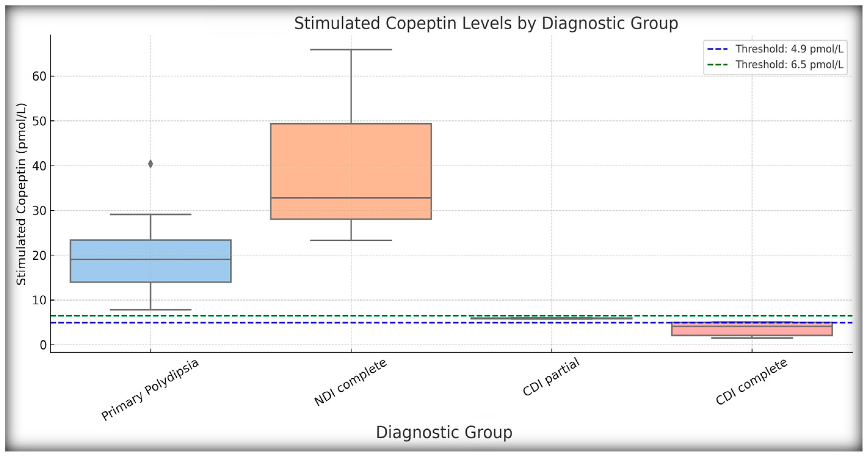Click the 60 tick label on y-axis
This screenshot has width=868, height=458.
click(39, 76)
